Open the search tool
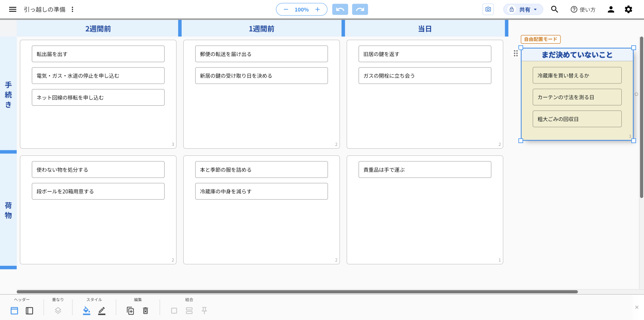The height and width of the screenshot is (320, 644). pos(555,9)
